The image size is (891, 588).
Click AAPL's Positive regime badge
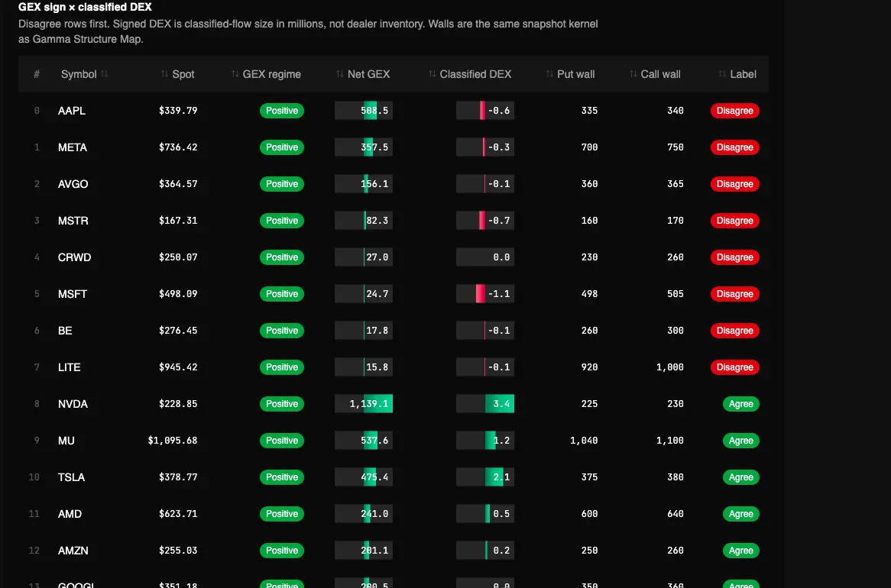282,111
